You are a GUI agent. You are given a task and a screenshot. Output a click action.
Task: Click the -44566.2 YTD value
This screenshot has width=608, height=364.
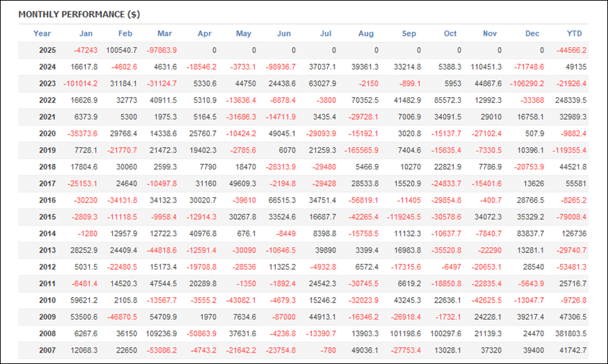click(x=572, y=51)
